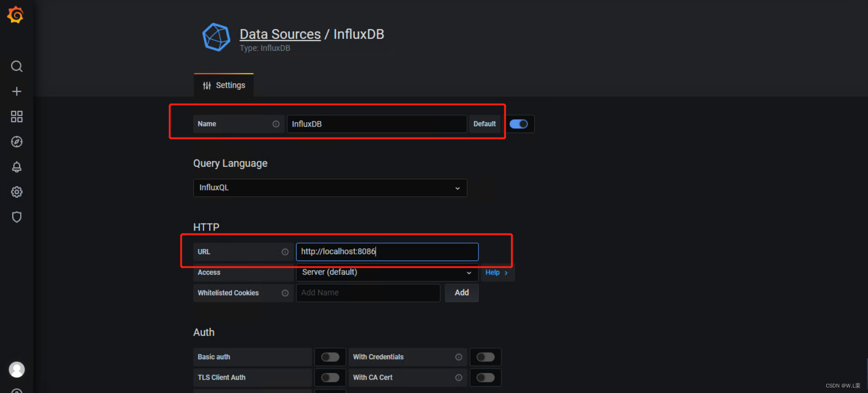Click the Type: InfluxDB subtitle text

coord(265,48)
